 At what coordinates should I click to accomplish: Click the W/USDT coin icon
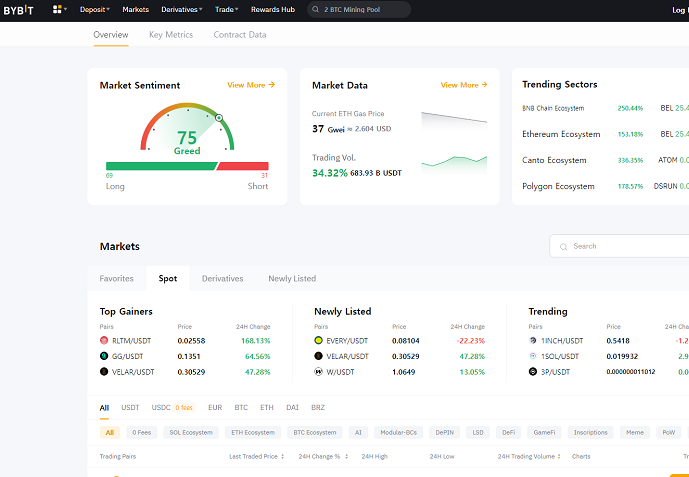tap(319, 372)
